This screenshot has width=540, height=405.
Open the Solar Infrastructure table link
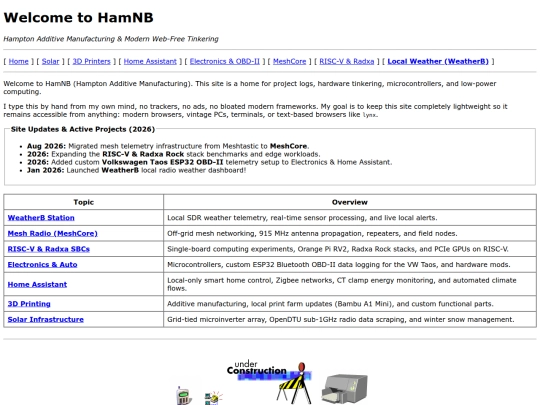(45, 320)
